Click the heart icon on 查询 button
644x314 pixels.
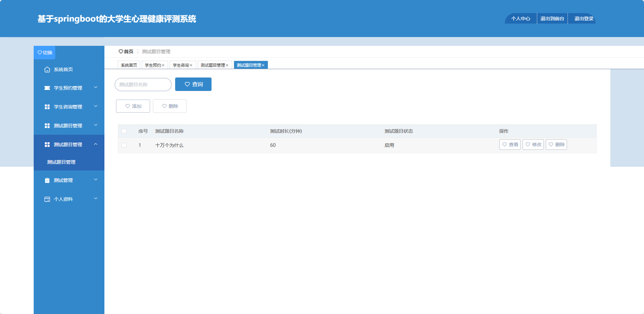click(x=187, y=84)
